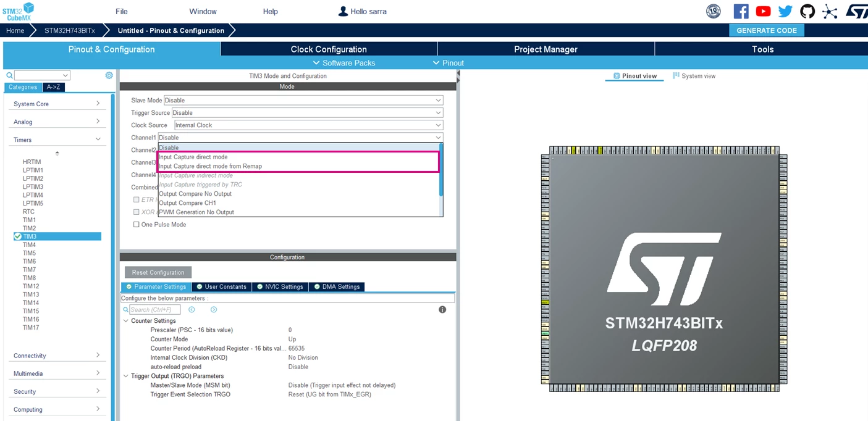Screen dimensions: 868x421
Task: Open the peripheral search combo box
Action: pos(42,75)
